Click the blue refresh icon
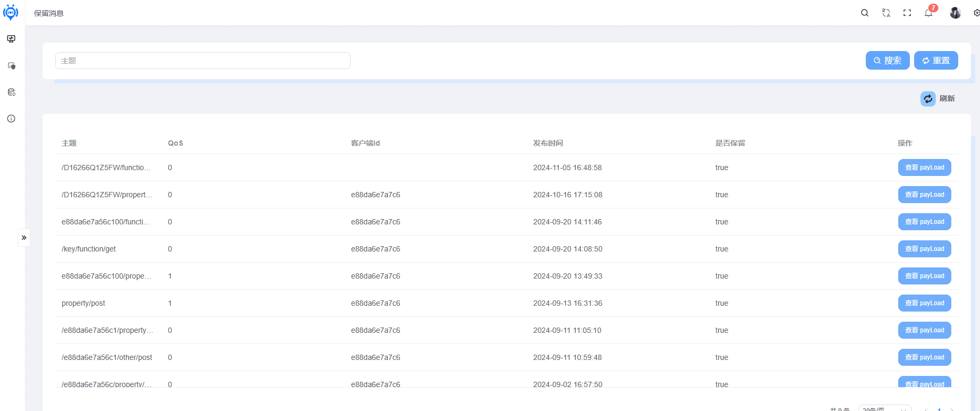 (928, 98)
